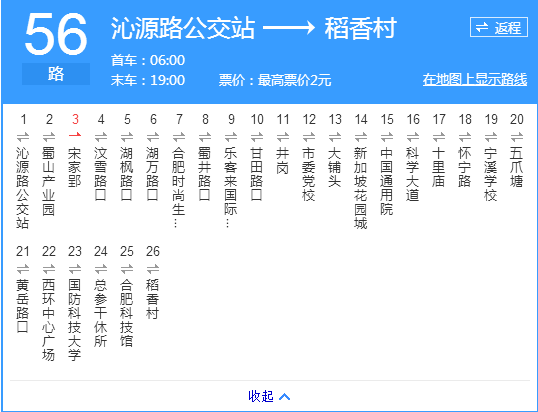Image resolution: width=538 pixels, height=412 pixels.
Task: Click transfer icon above 黄岳路口 stop
Action: tap(23, 269)
